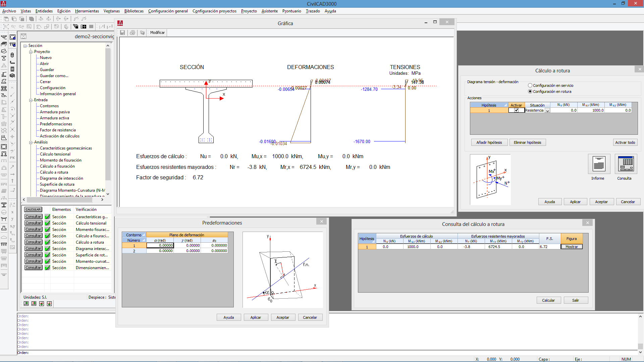The image size is (644, 362).
Task: Select Configuración en servicio radio button
Action: coord(530,85)
